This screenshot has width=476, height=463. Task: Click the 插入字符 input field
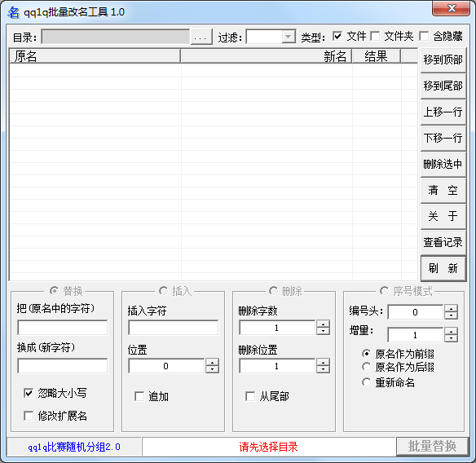(x=174, y=328)
